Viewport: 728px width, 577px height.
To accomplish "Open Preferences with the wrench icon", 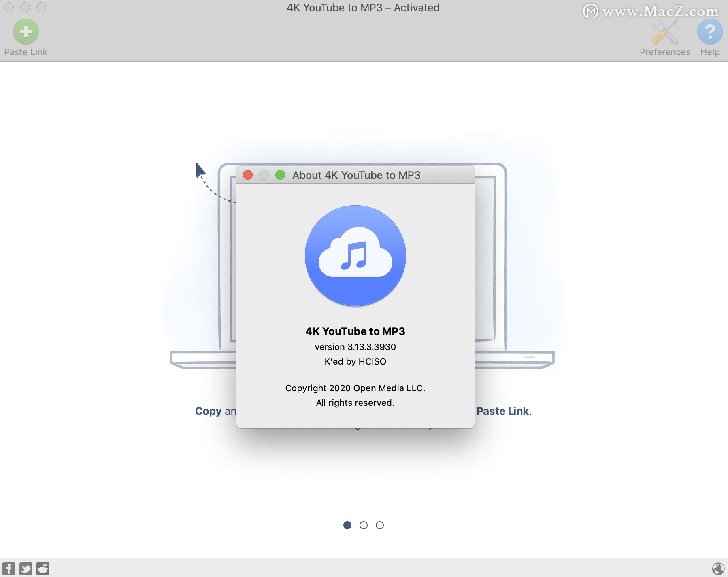I will [665, 32].
